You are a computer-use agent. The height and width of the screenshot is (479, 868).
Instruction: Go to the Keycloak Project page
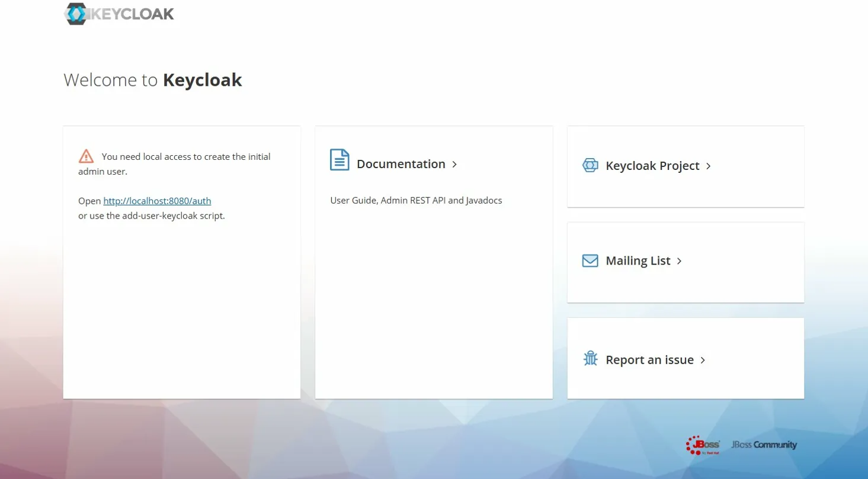[652, 166]
